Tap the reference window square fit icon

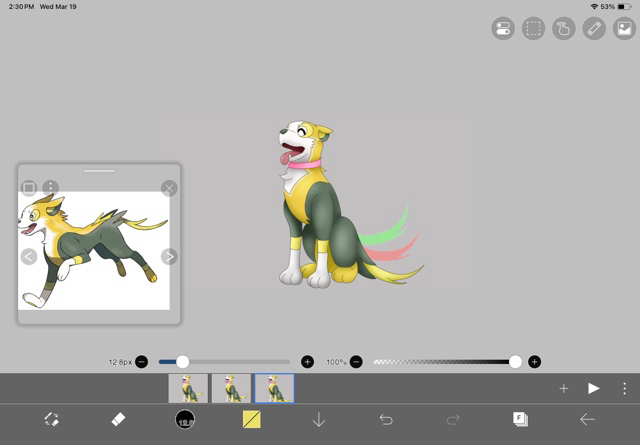(29, 188)
